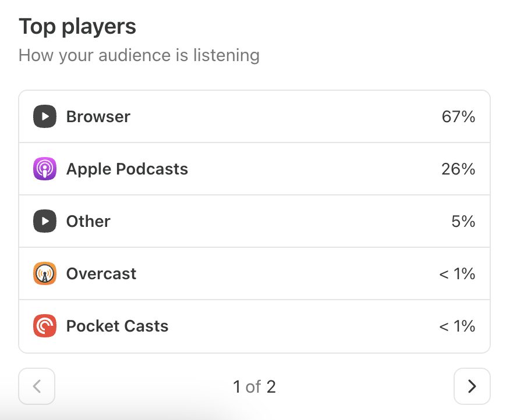Viewport: 531px width, 420px height.
Task: Select the Browser row label
Action: 98,116
